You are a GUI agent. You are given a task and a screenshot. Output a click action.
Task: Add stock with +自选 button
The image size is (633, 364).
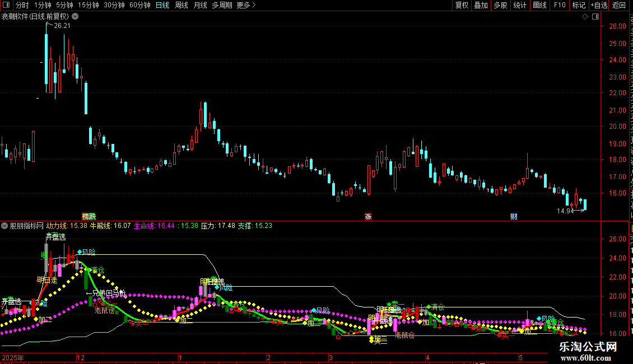[x=599, y=5]
